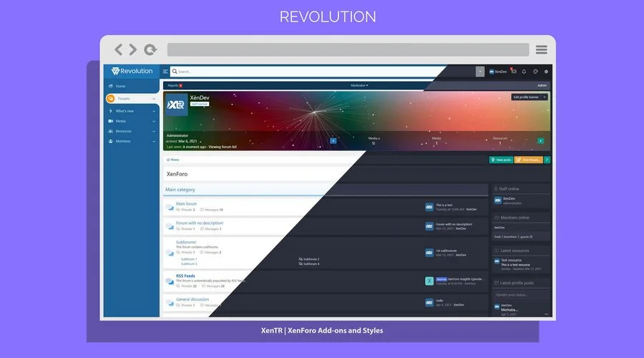Click the New posts button
The width and height of the screenshot is (644, 358).
point(501,160)
